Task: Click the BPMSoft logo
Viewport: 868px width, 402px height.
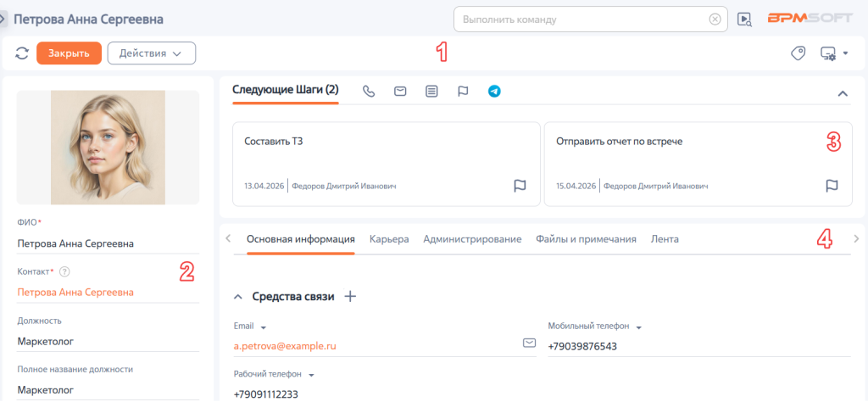Action: (809, 19)
